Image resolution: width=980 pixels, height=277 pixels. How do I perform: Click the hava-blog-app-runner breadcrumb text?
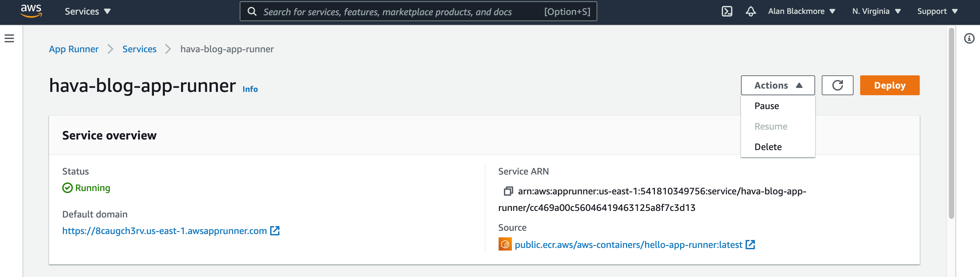pyautogui.click(x=227, y=49)
